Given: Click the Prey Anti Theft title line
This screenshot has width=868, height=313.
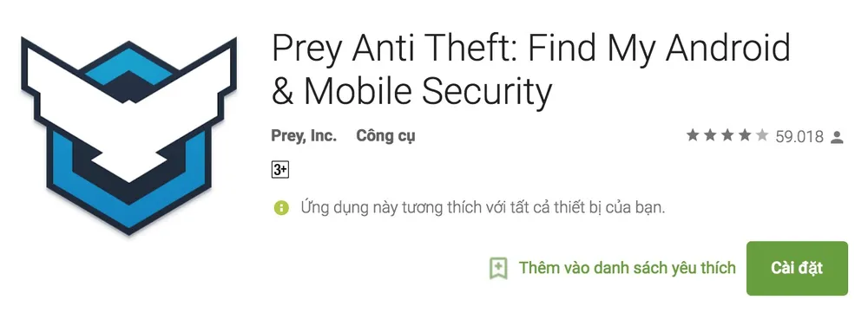Looking at the screenshot, I should pyautogui.click(x=530, y=49).
